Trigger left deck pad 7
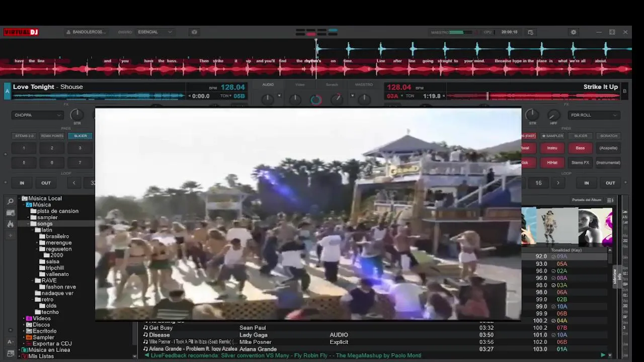The image size is (644, 362). (x=79, y=162)
